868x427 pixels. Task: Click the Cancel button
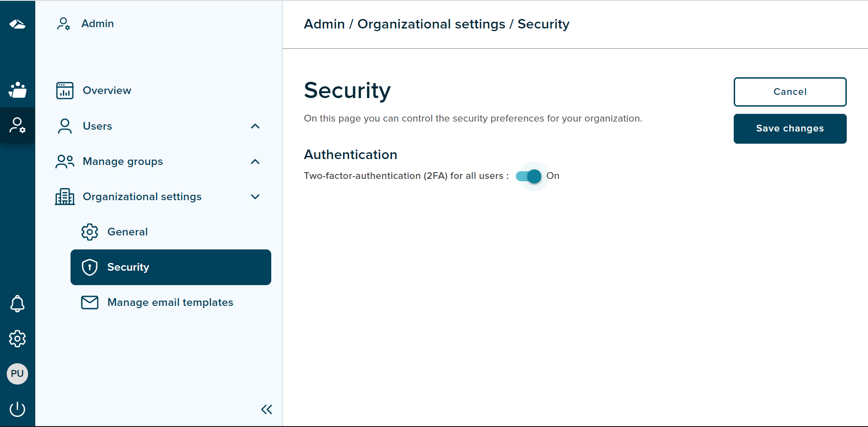[789, 92]
